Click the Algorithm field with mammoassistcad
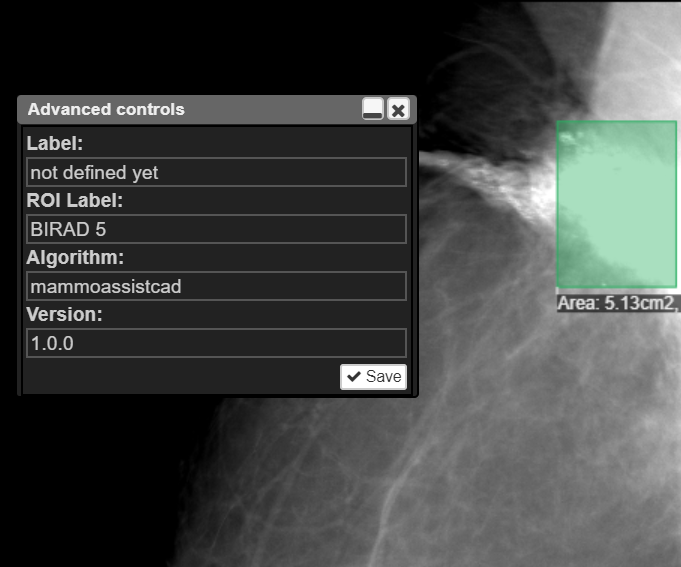Image resolution: width=681 pixels, height=567 pixels. pyautogui.click(x=216, y=286)
